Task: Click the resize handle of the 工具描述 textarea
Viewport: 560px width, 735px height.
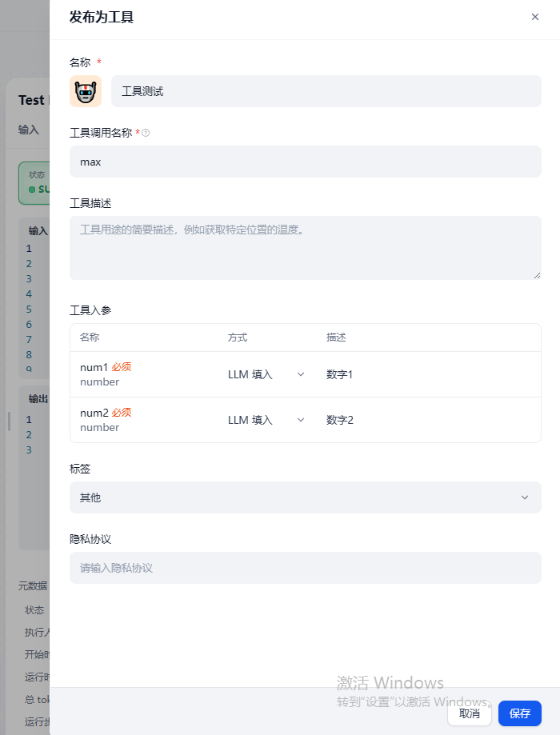Action: [537, 274]
